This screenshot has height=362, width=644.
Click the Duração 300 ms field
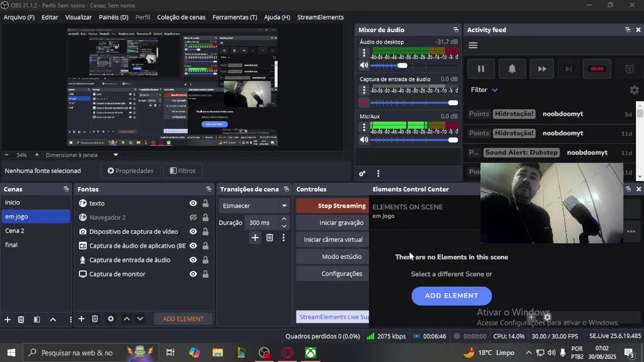pos(262,223)
